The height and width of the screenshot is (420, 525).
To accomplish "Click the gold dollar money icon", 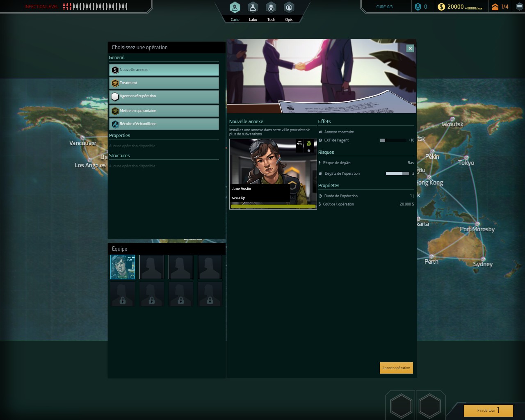I will pyautogui.click(x=441, y=7).
